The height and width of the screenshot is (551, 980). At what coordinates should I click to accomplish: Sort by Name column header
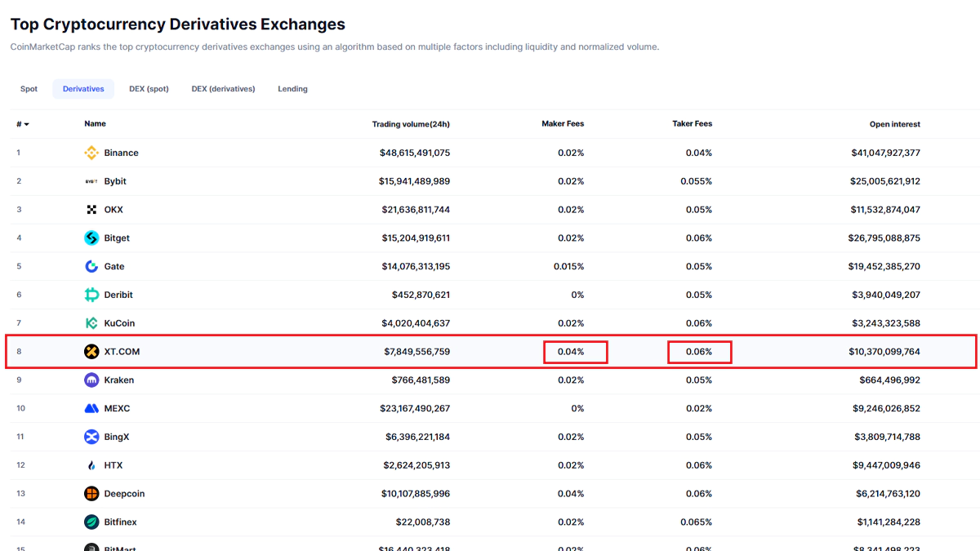(95, 124)
